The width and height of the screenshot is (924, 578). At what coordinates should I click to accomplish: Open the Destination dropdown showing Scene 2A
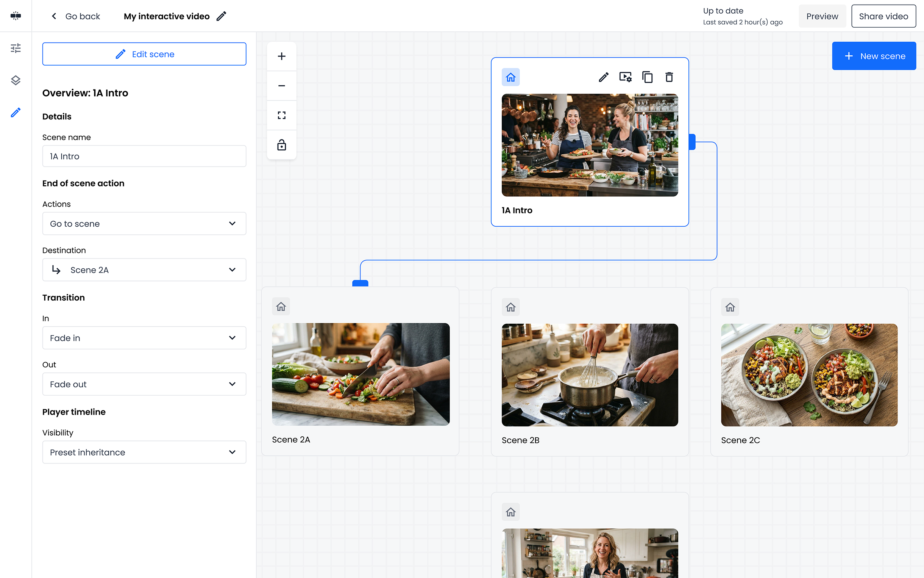pos(144,270)
